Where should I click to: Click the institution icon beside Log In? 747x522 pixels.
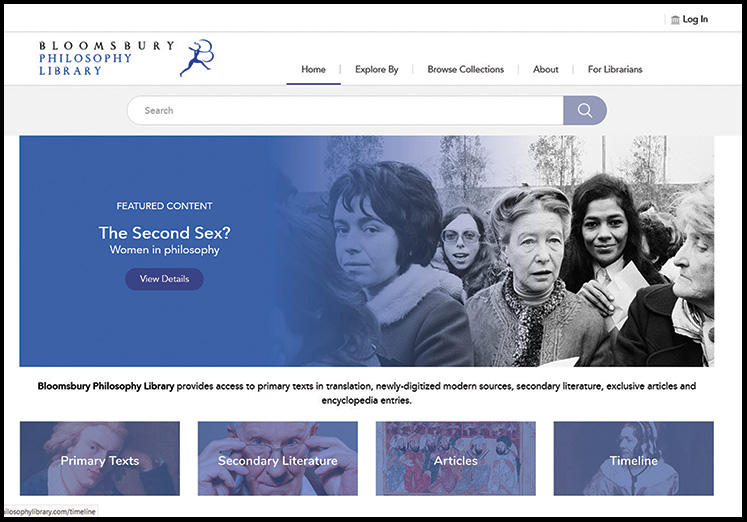click(675, 20)
